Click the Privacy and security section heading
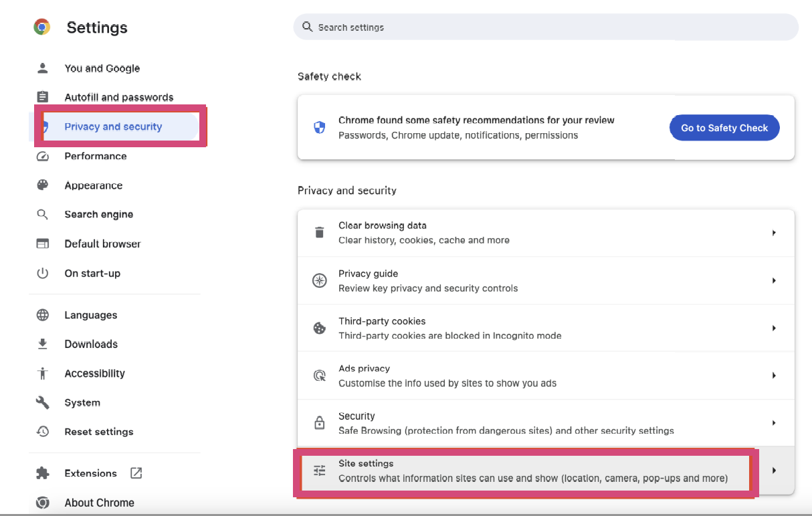Viewport: 812px width, 516px height. point(347,190)
